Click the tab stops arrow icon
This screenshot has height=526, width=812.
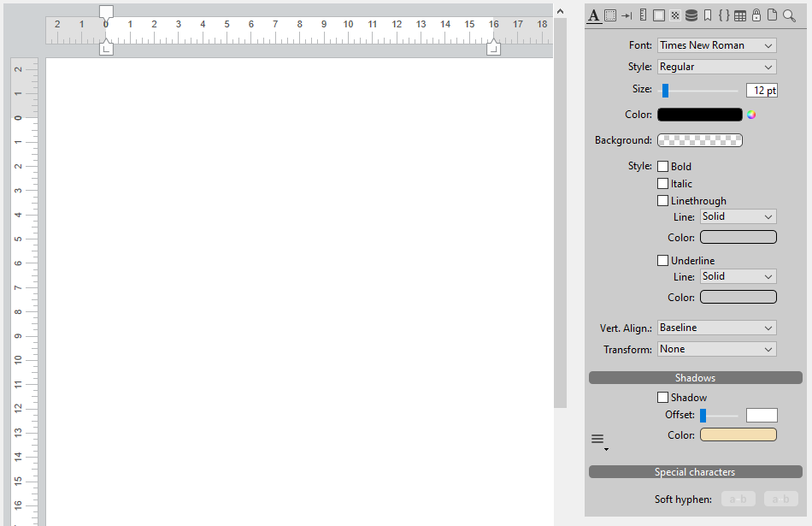click(627, 15)
